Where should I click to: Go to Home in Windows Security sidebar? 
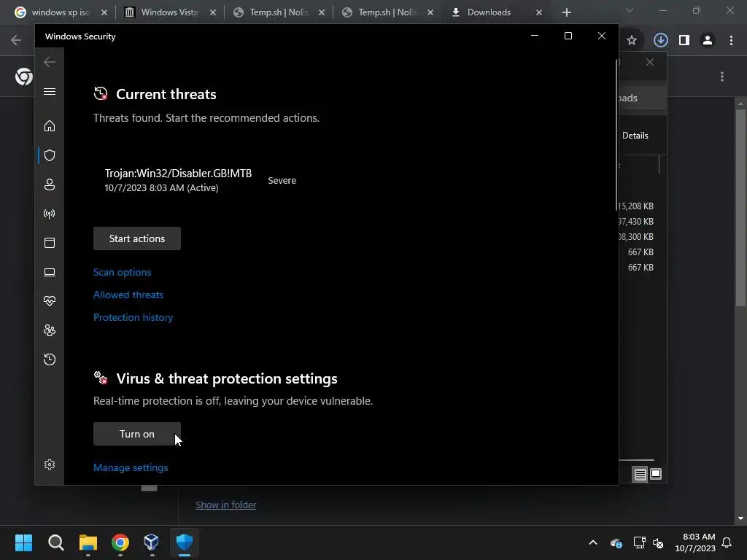click(x=50, y=125)
